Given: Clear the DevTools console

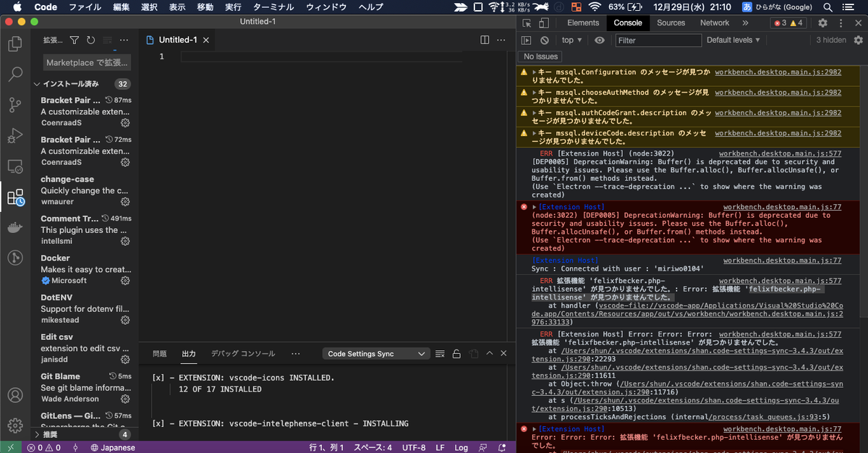Looking at the screenshot, I should [x=545, y=41].
